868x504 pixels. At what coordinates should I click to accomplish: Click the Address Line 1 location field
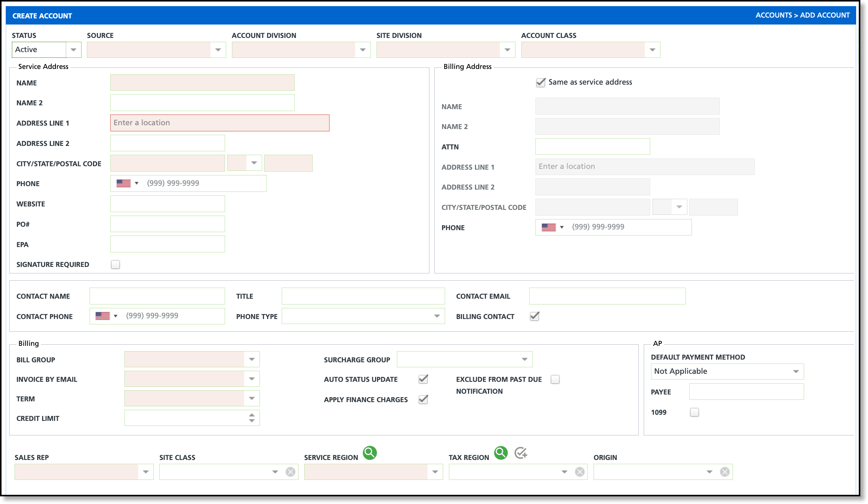pos(220,123)
